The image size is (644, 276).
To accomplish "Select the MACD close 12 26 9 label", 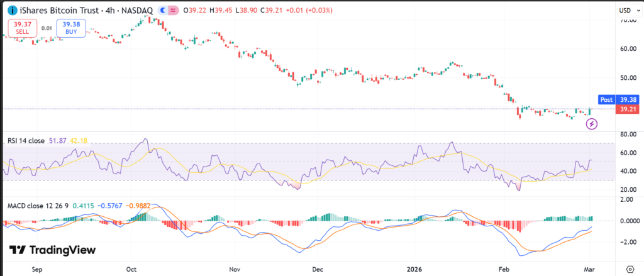I will coord(37,206).
